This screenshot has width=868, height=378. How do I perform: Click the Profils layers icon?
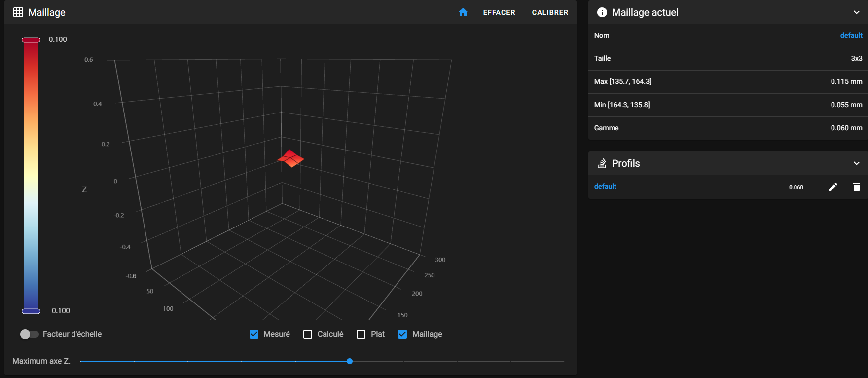(602, 163)
